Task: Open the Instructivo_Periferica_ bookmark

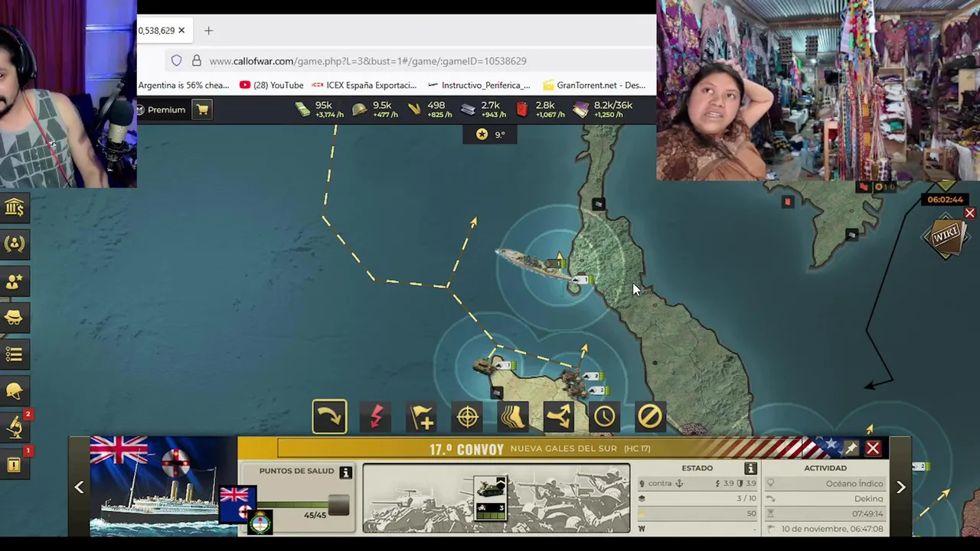Action: [x=479, y=85]
